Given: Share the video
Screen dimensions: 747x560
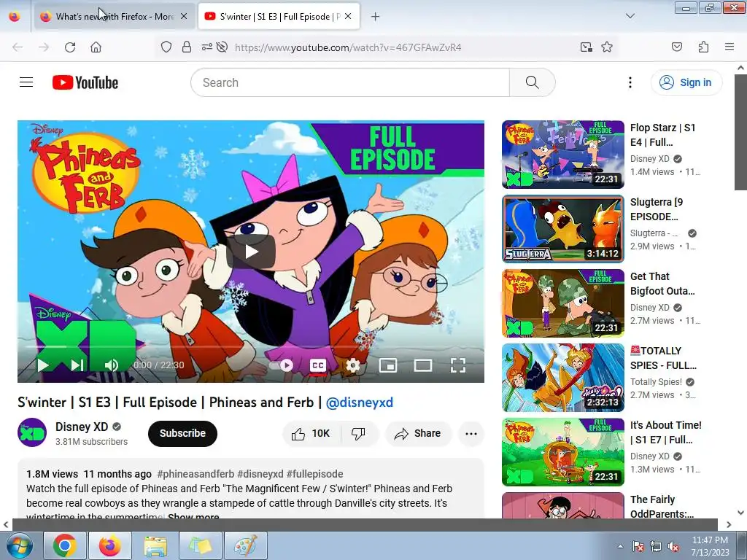Looking at the screenshot, I should click(x=418, y=433).
